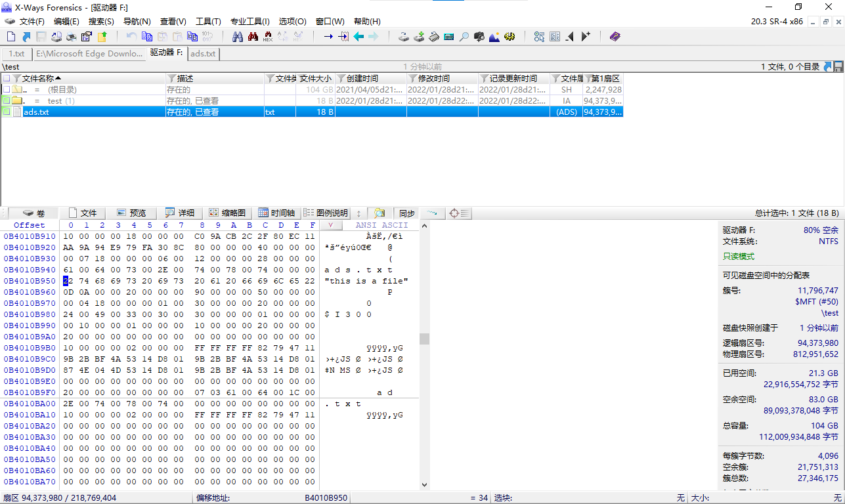Open filter funnel for 第1扇区 column
The width and height of the screenshot is (845, 504).
tap(588, 78)
